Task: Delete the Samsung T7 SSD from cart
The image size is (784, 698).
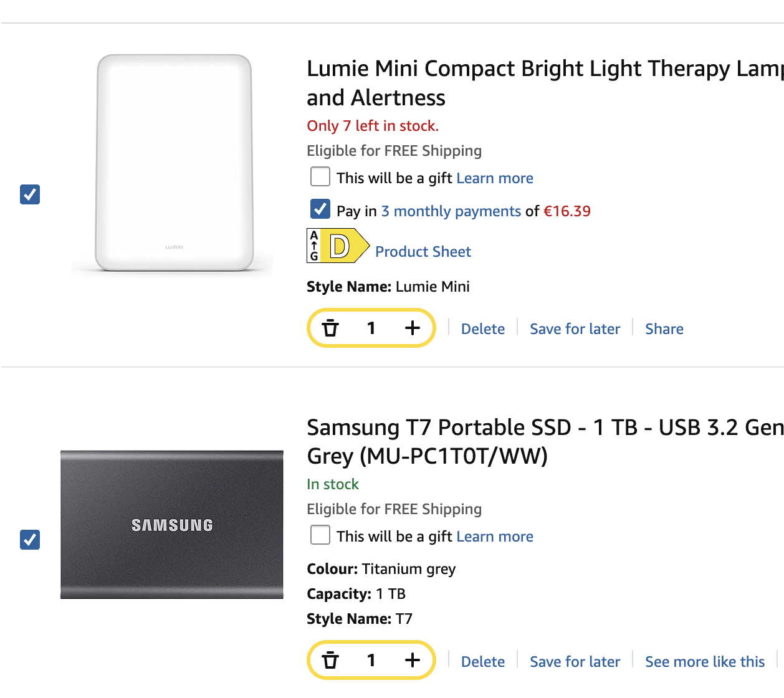Action: [482, 662]
